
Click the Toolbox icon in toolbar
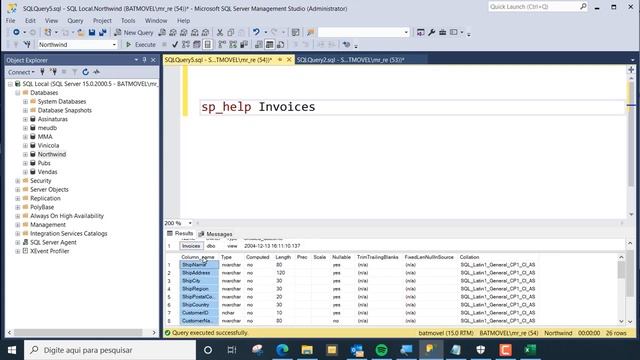[x=442, y=32]
